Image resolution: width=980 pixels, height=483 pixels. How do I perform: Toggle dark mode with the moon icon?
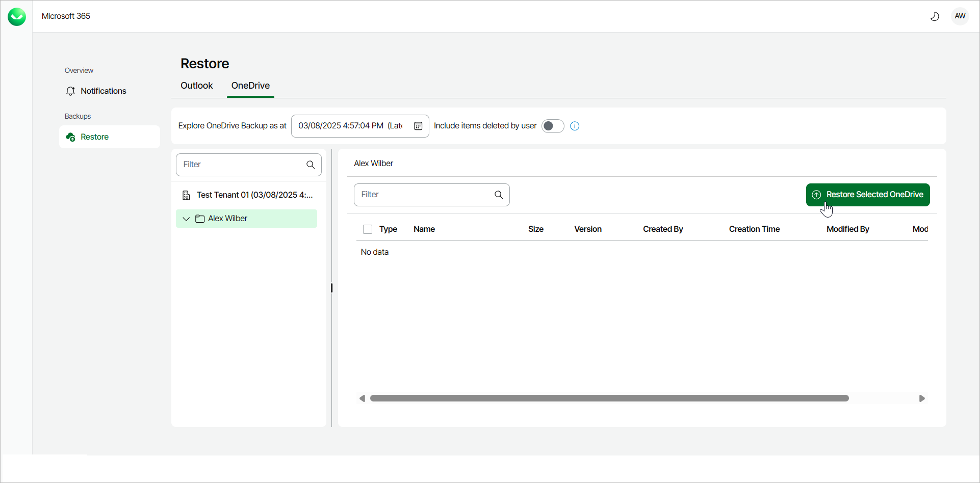(935, 16)
